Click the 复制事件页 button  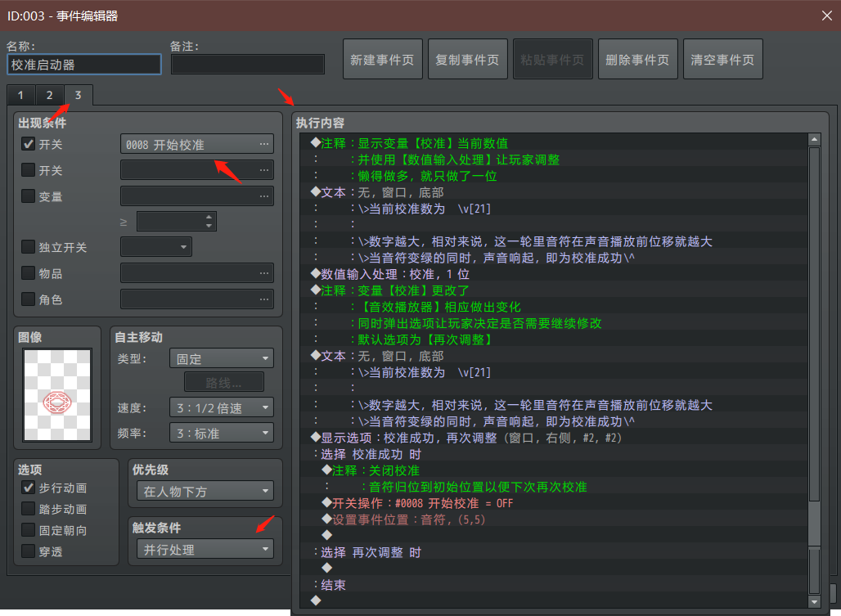click(x=468, y=60)
